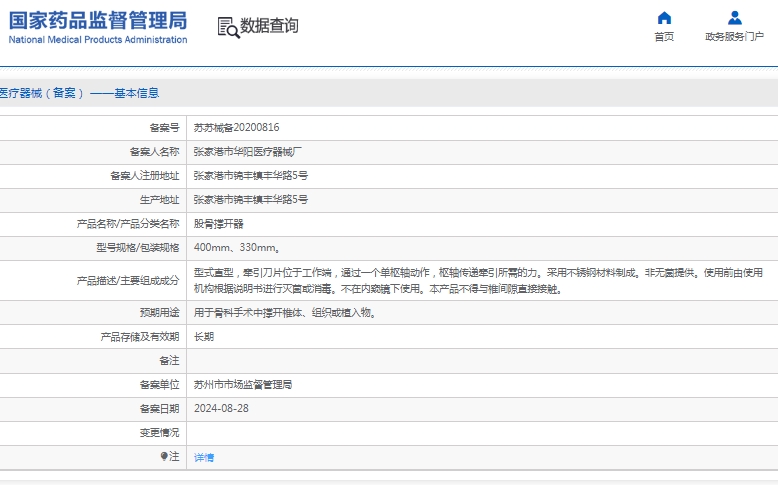Select the filing number 苏苏械备20200816
Image resolution: width=778 pixels, height=485 pixels.
pyautogui.click(x=236, y=128)
